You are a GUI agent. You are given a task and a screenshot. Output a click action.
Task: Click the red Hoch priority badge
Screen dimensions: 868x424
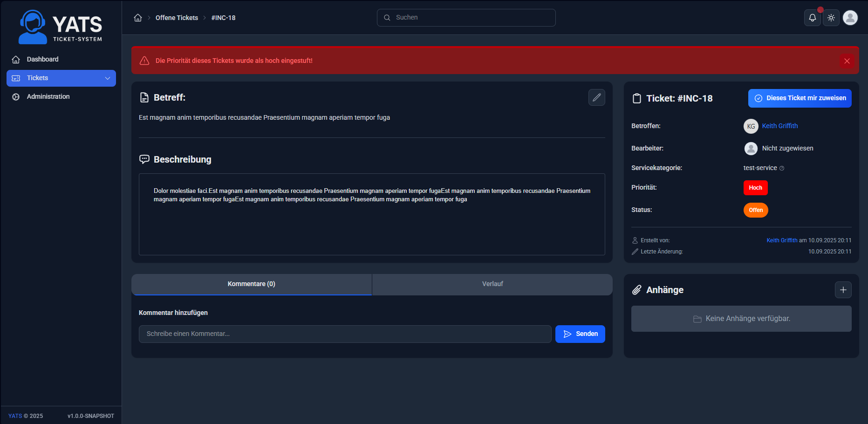point(755,188)
